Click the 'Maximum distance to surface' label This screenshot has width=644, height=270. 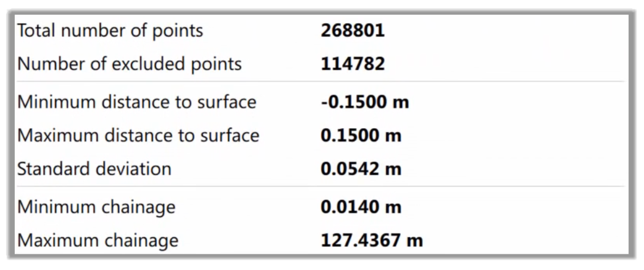pos(138,135)
